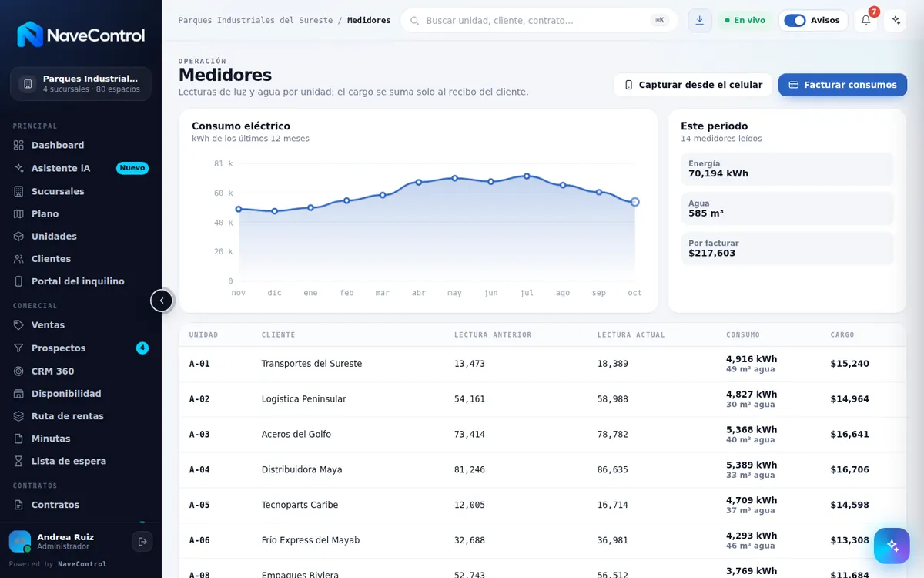Click the Sucursales building icon
Image resolution: width=924 pixels, height=578 pixels.
(x=19, y=191)
